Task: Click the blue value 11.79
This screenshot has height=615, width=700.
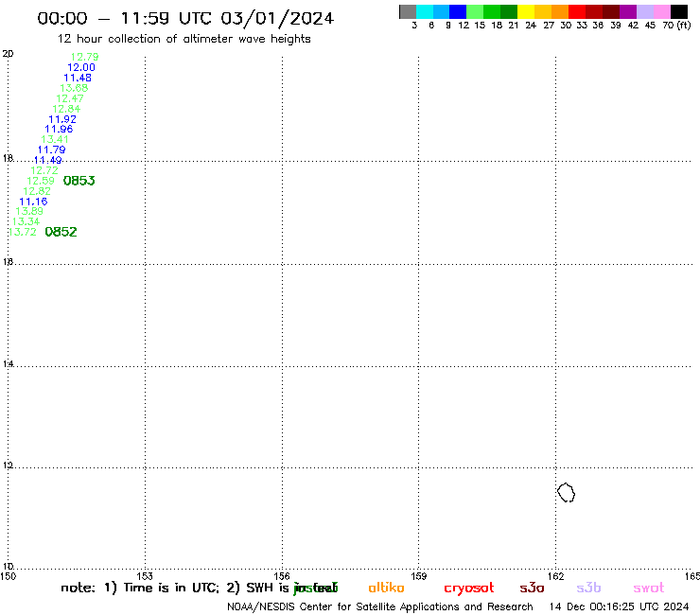Action: tap(51, 149)
